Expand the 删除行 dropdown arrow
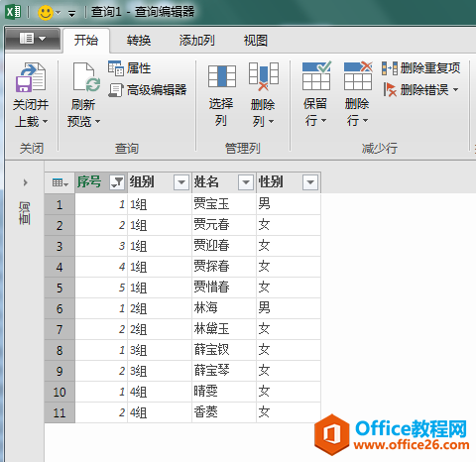The image size is (476, 462). [x=365, y=121]
